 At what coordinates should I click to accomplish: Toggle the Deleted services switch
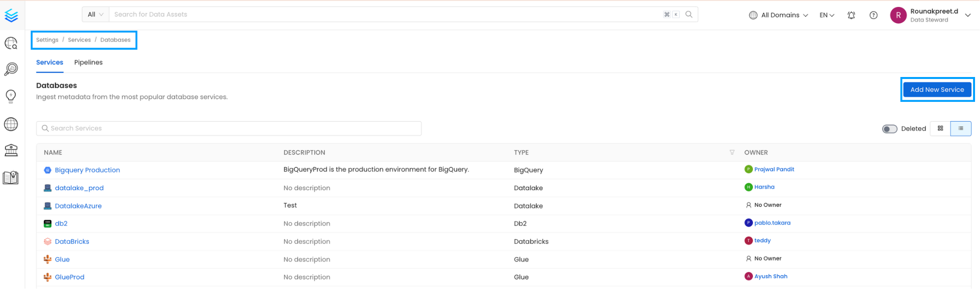tap(889, 129)
